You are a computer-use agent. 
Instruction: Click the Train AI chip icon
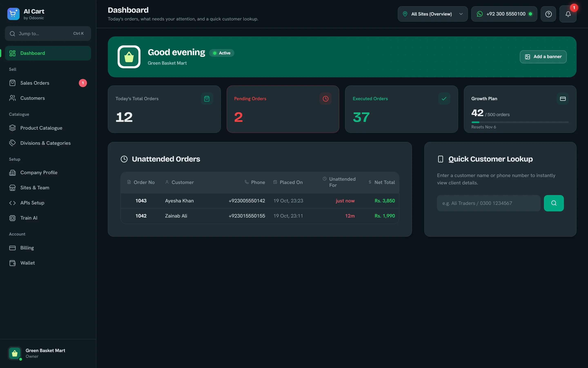coord(12,218)
